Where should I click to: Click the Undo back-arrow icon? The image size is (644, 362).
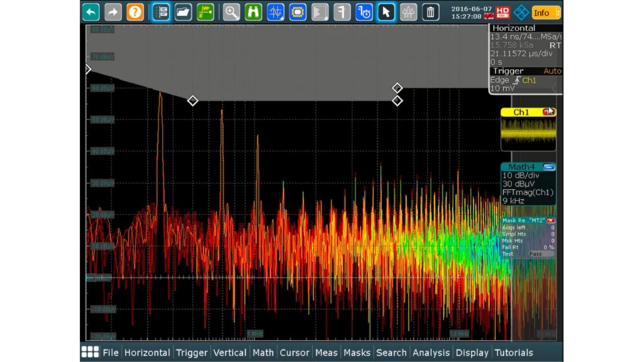91,13
